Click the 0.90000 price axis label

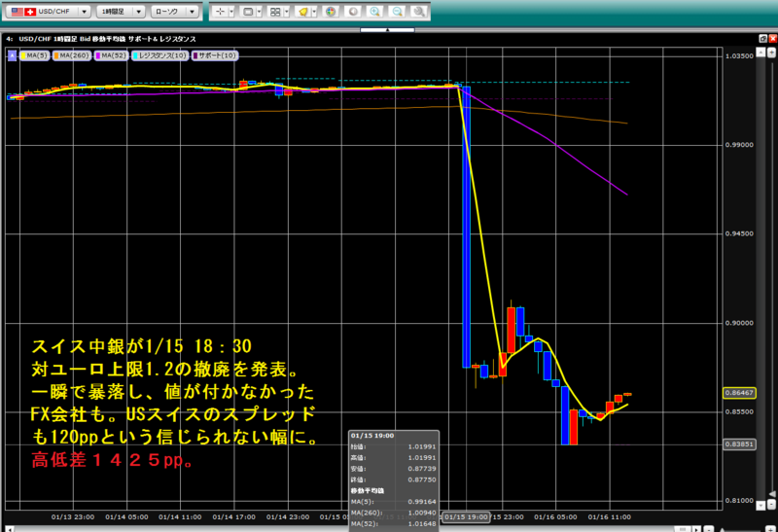click(x=739, y=323)
